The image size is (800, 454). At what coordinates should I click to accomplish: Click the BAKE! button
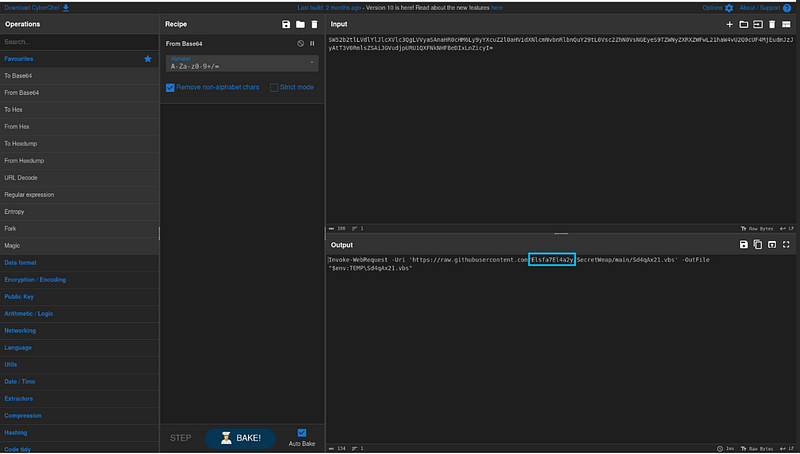click(240, 438)
